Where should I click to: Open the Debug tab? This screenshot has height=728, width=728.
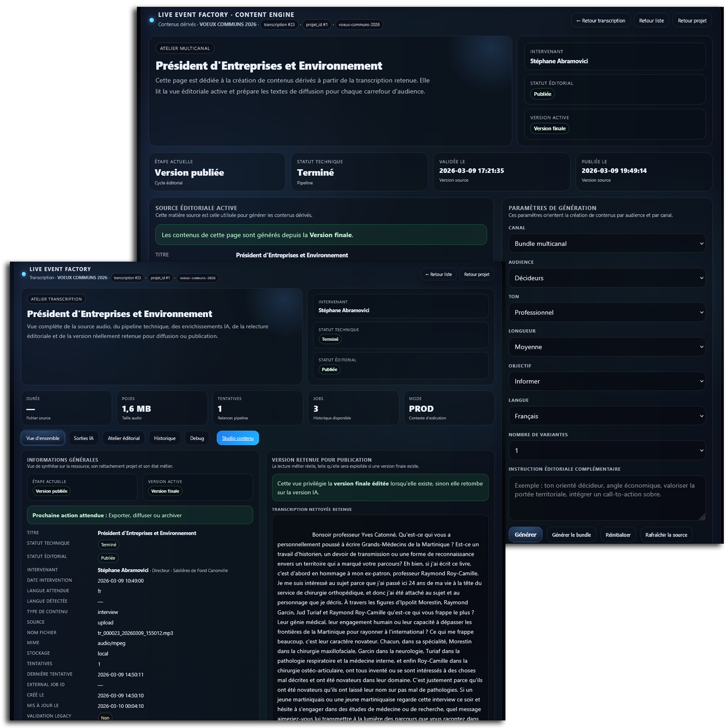point(197,438)
